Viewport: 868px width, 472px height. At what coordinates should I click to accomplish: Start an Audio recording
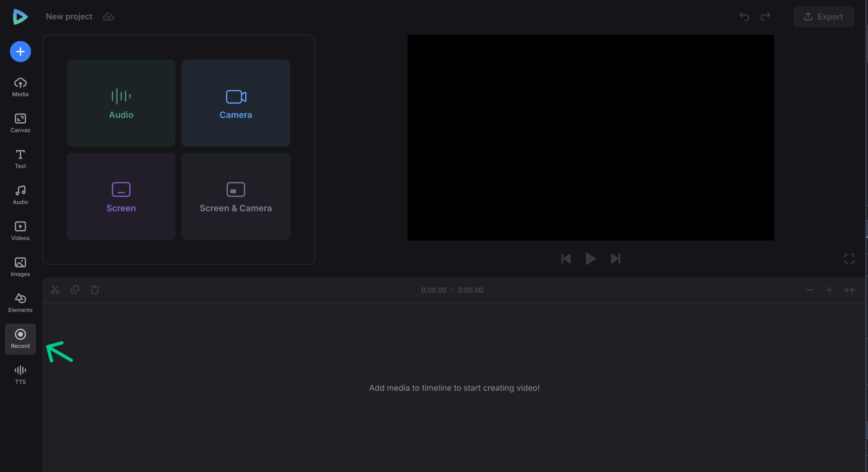[121, 103]
